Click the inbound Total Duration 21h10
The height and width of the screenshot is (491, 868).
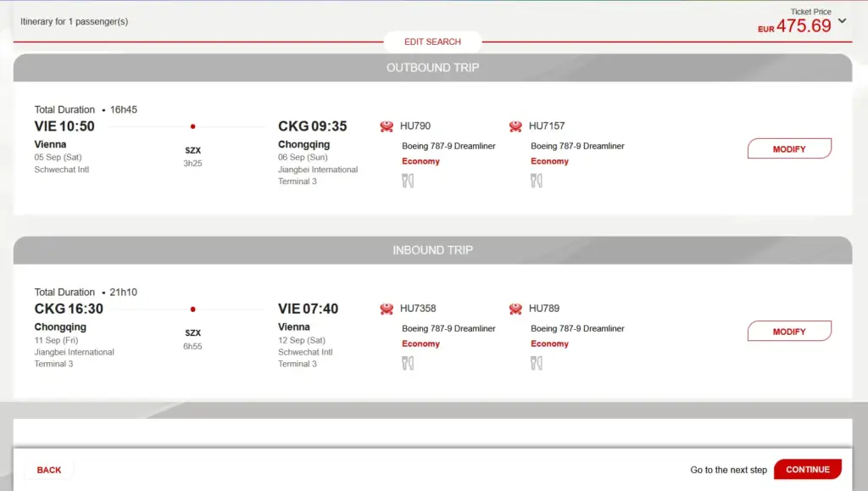[86, 293]
